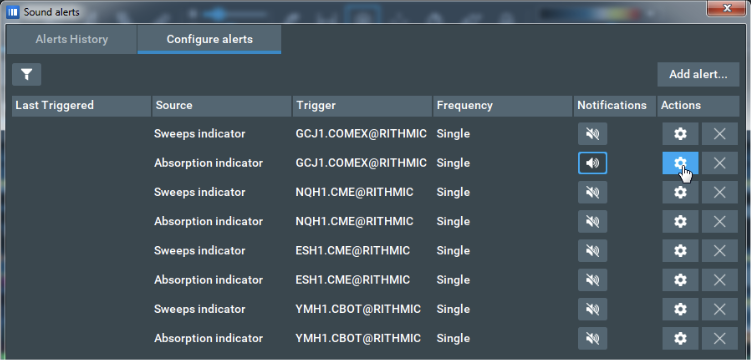
Task: Delete the ESH1 Sweeps indicator alert
Action: coord(719,250)
